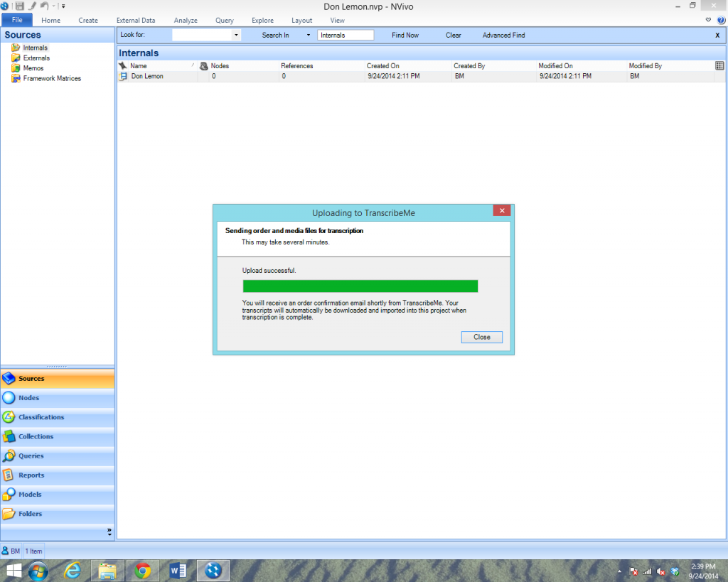Sort by the Created On column header

(407, 66)
